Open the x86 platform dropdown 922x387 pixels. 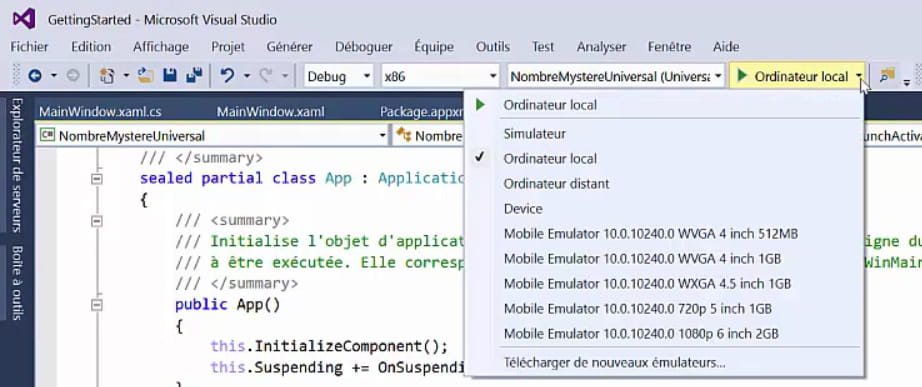[440, 76]
